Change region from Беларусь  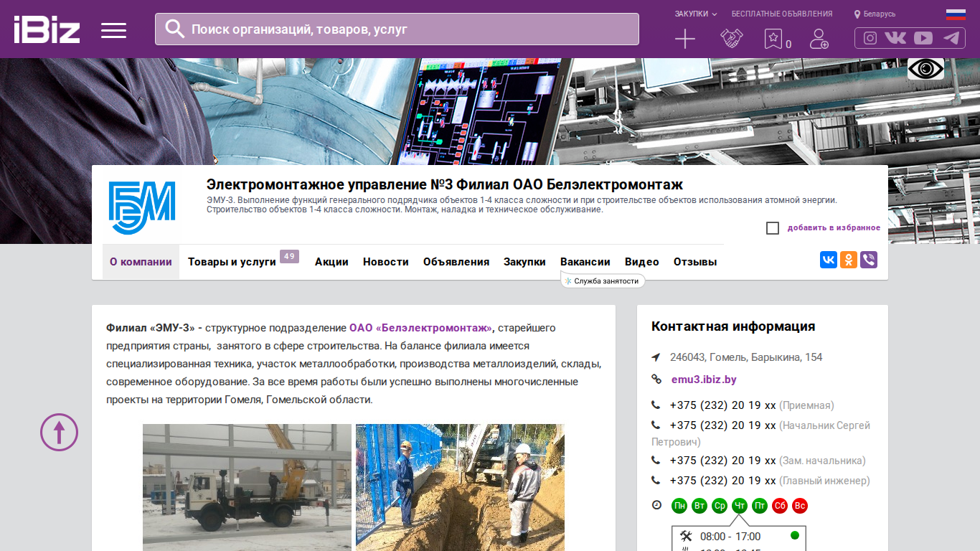point(875,14)
